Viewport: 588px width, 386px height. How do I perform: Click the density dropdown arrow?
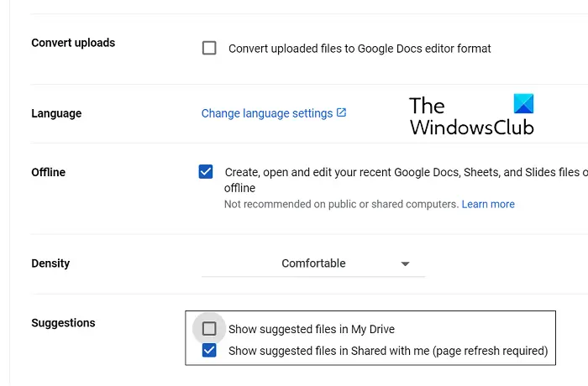pos(405,263)
